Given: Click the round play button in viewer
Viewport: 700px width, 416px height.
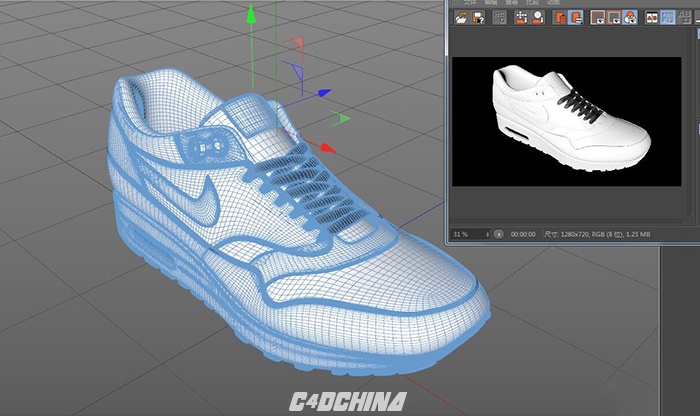Looking at the screenshot, I should 499,234.
